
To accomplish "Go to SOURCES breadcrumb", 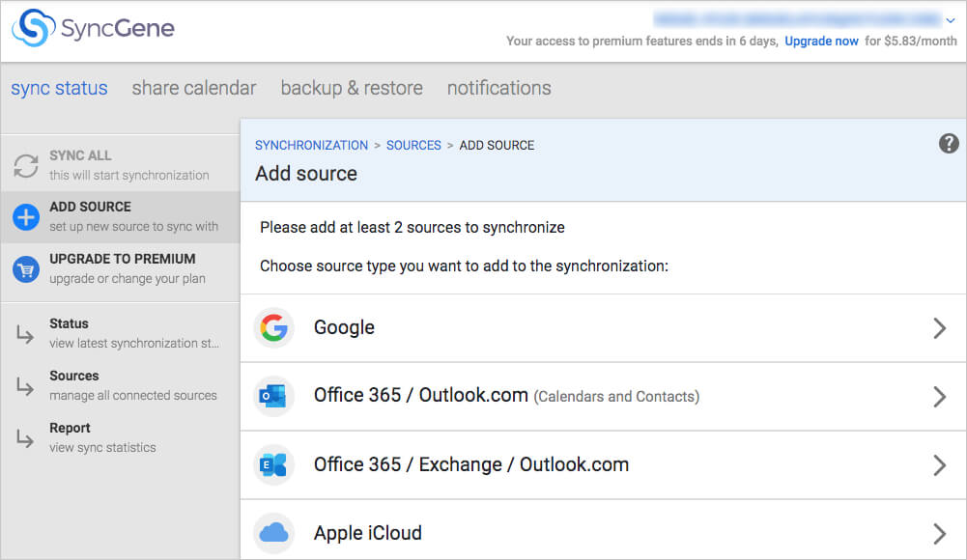I will (413, 146).
